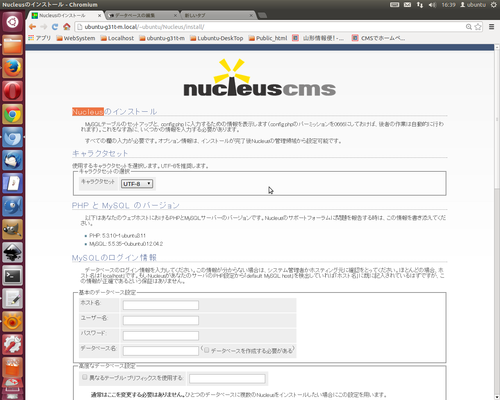Screen dimensions: 500x400
Task: Open the Public_html bookmark folder
Action: click(268, 38)
